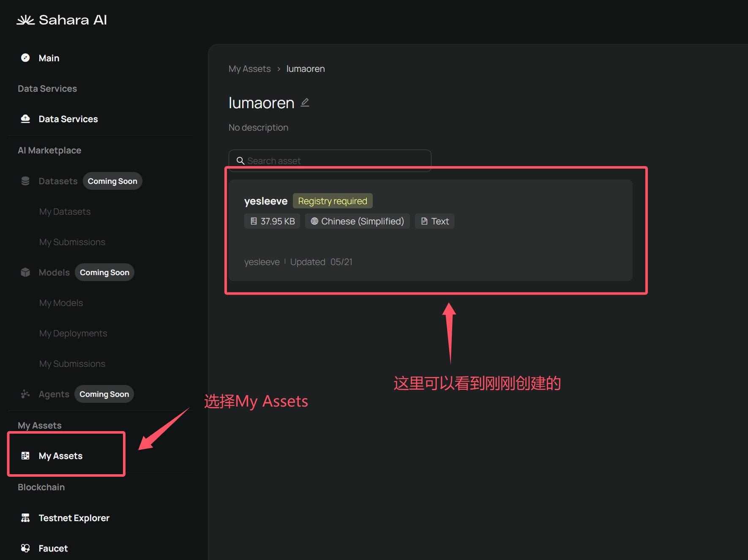Screen dimensions: 748x560
Task: Open My Datasets
Action: [65, 211]
